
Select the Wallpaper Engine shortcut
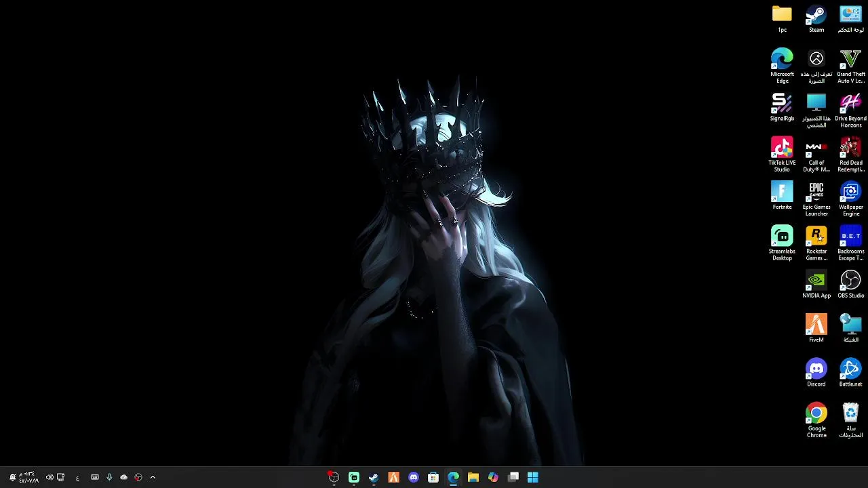(x=850, y=199)
